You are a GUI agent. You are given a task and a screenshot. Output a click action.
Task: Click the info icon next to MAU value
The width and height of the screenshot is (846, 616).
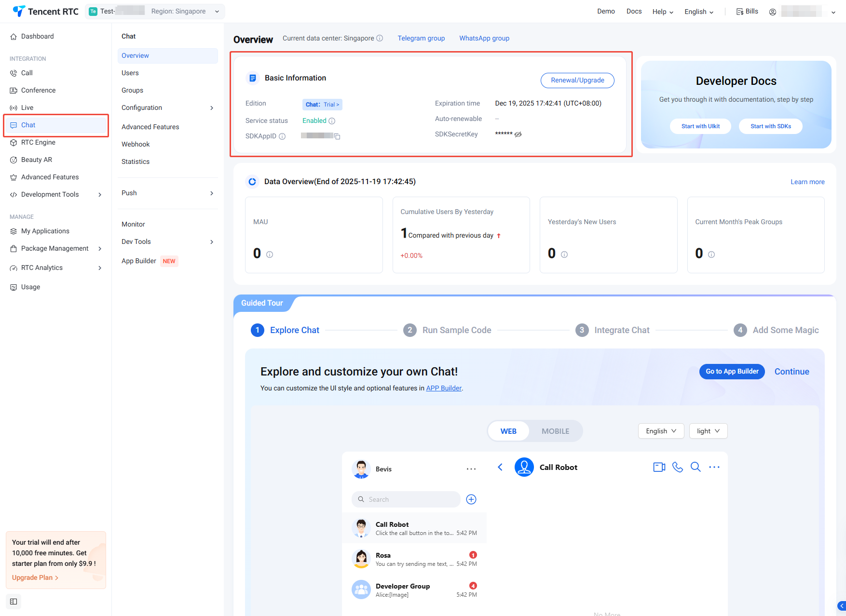tap(270, 254)
